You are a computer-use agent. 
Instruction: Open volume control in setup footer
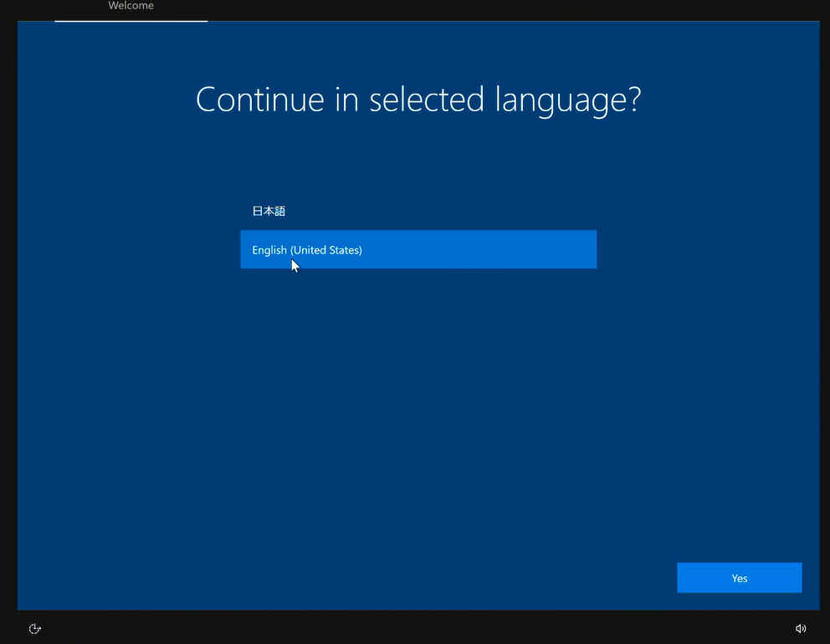click(x=801, y=628)
